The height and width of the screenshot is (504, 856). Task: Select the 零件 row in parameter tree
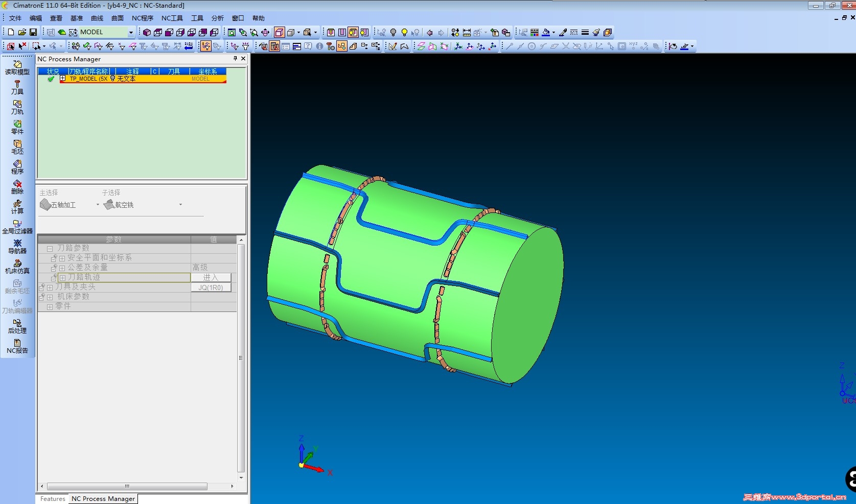tap(137, 306)
